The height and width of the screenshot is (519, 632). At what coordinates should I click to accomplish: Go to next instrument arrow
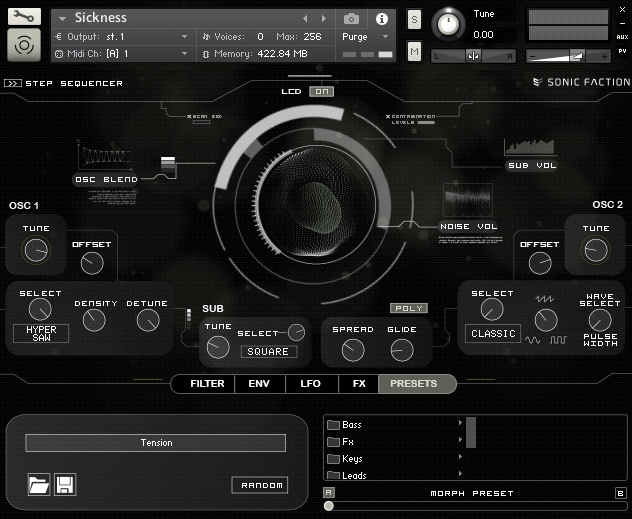click(x=323, y=18)
